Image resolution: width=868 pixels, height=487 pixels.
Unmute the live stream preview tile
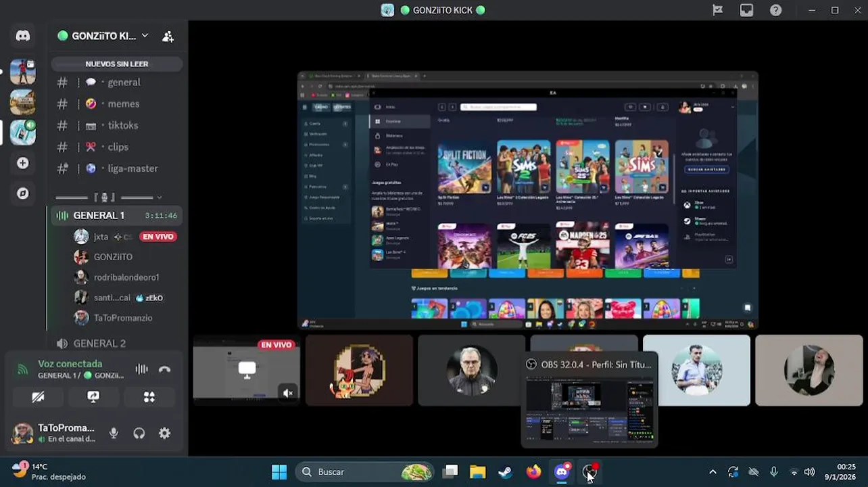(x=288, y=392)
